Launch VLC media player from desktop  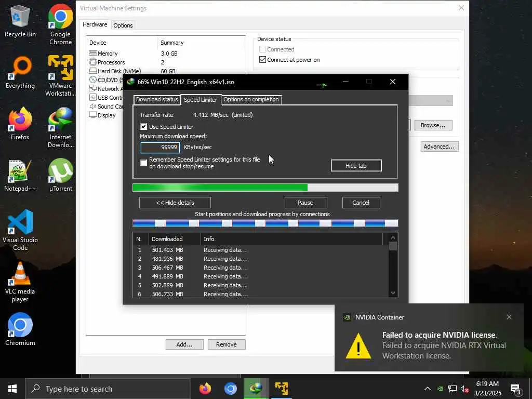(20, 282)
